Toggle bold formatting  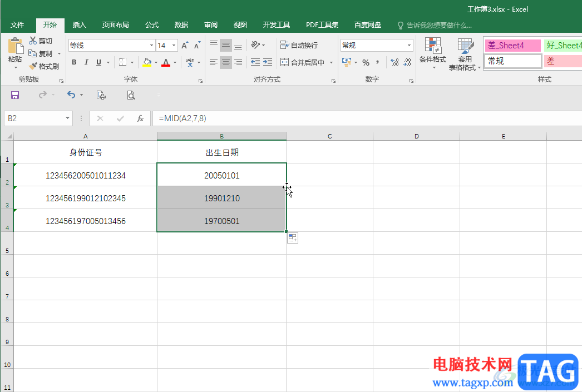[74, 62]
